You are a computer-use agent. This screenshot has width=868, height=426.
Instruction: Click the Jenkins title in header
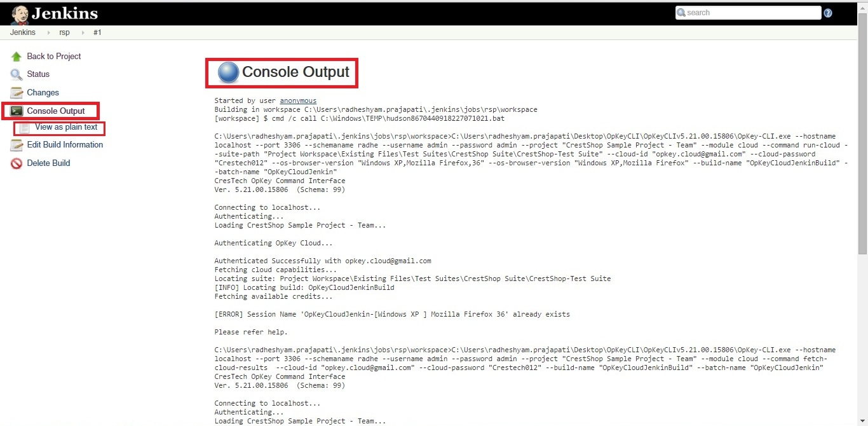[65, 13]
